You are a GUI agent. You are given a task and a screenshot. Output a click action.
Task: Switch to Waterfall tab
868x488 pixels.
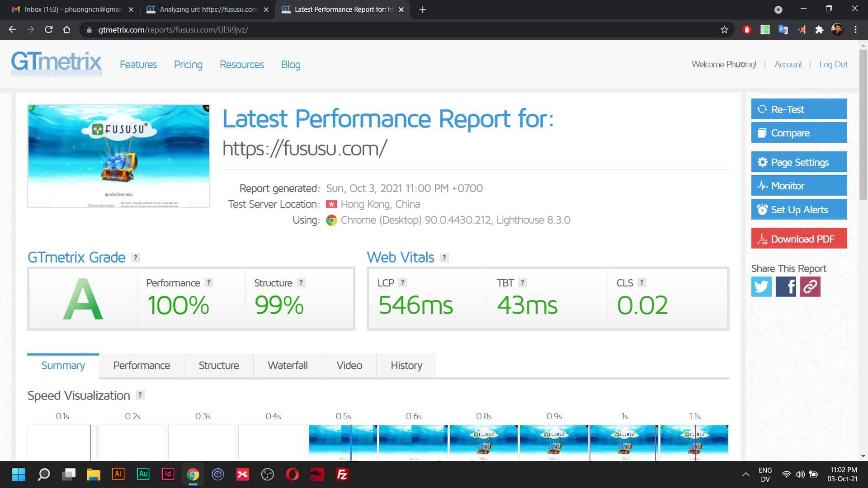(x=288, y=366)
